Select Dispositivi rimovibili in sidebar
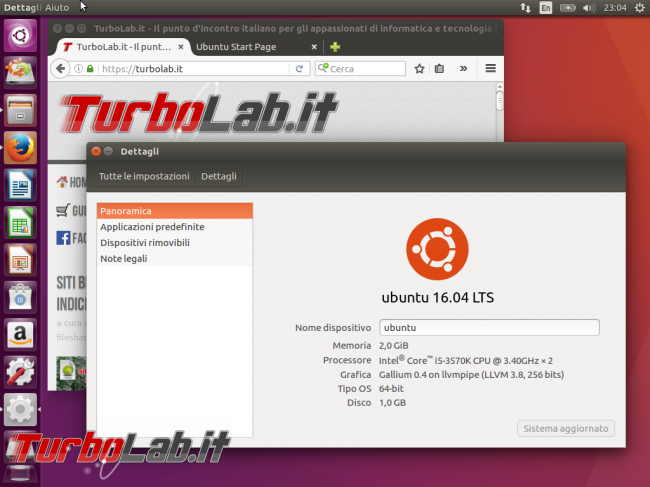650x487 pixels. pos(175,242)
